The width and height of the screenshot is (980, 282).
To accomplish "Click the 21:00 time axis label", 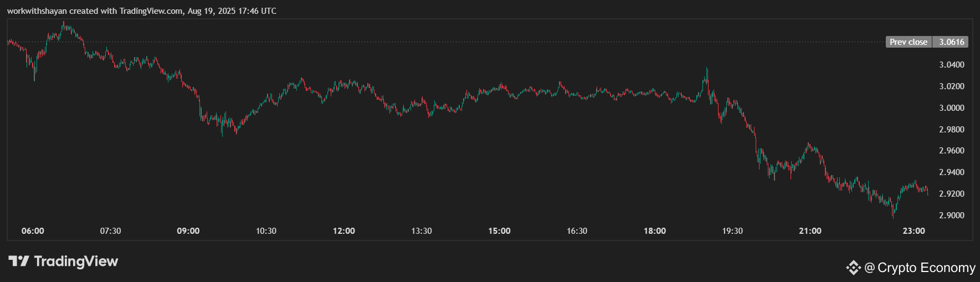I will click(x=810, y=231).
